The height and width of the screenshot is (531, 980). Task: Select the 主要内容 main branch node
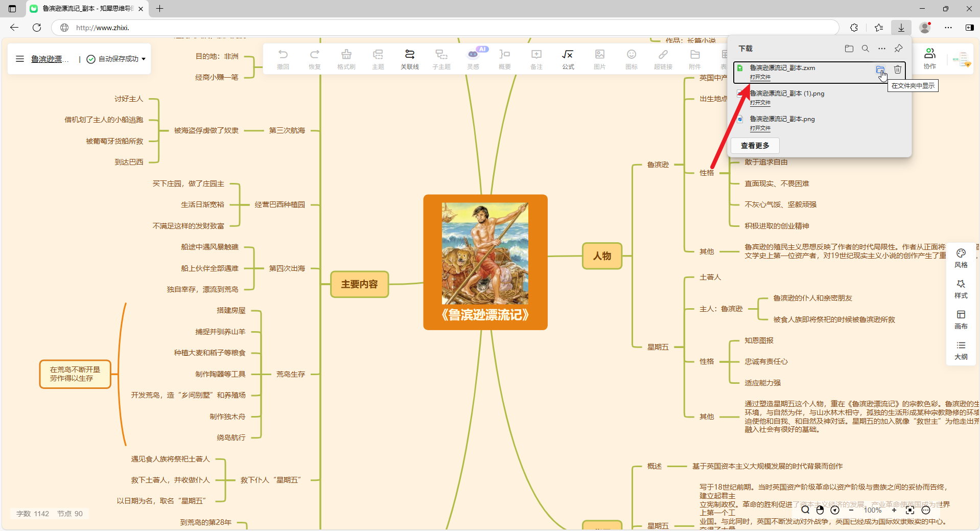[x=360, y=284]
